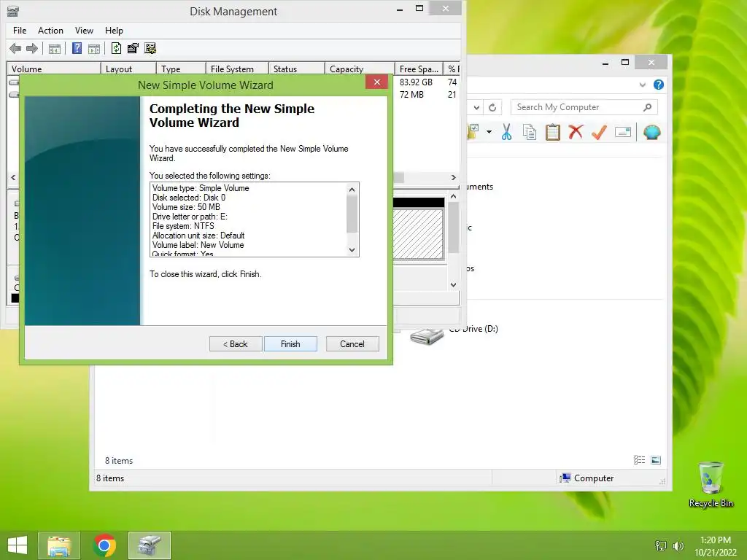The width and height of the screenshot is (747, 560).
Task: Click the Back button in the wizard
Action: tap(236, 344)
